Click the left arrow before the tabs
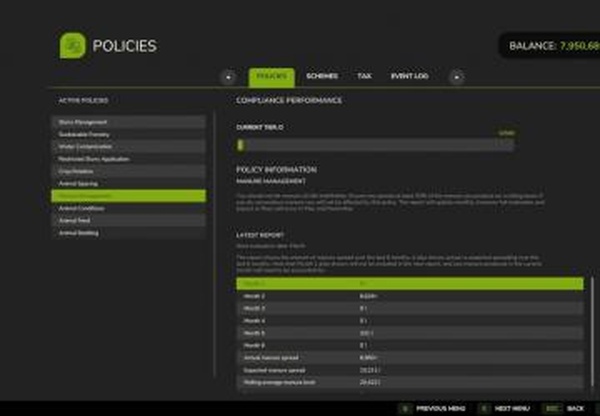This screenshot has height=416, width=600. coord(228,77)
